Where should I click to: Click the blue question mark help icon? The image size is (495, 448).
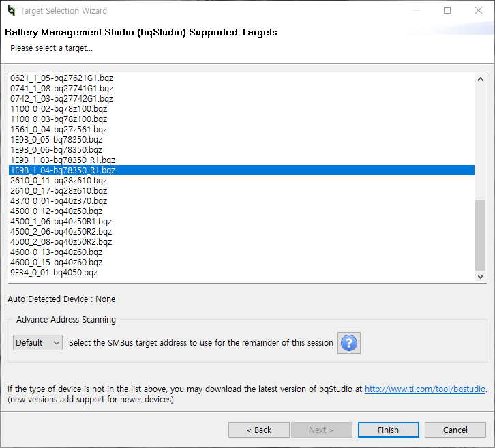pos(349,343)
